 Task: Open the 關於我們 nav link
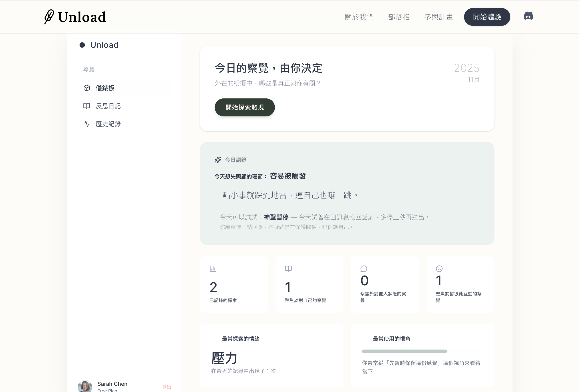click(359, 17)
